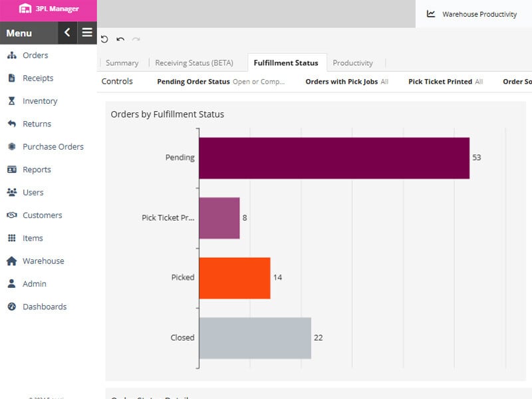Select the orange Picked bar
This screenshot has height=399, width=532.
(235, 278)
